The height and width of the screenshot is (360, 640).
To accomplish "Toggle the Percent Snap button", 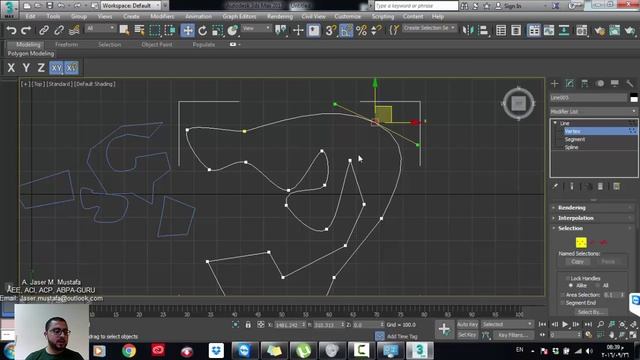I will 361,30.
